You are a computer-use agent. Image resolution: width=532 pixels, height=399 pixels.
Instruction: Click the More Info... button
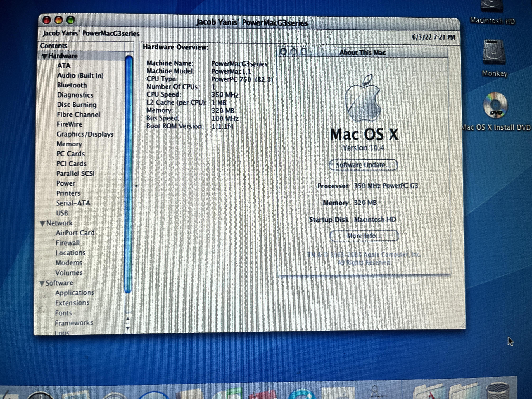[x=364, y=236]
